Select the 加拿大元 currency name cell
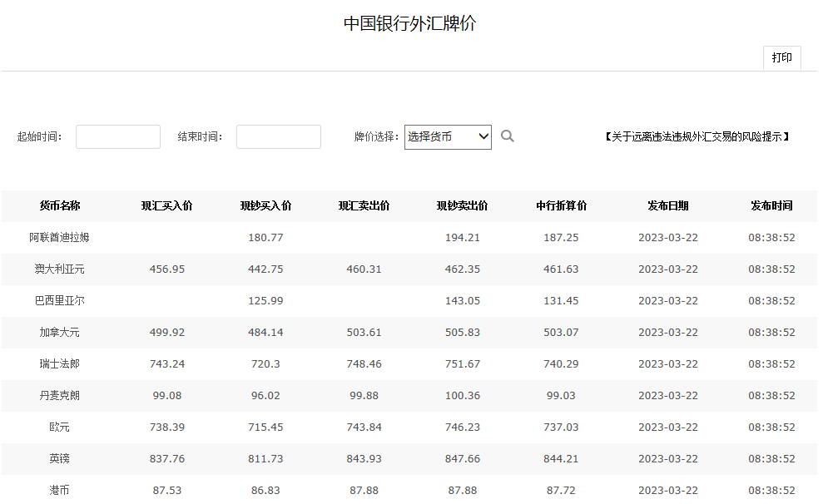This screenshot has width=823, height=504. [60, 333]
